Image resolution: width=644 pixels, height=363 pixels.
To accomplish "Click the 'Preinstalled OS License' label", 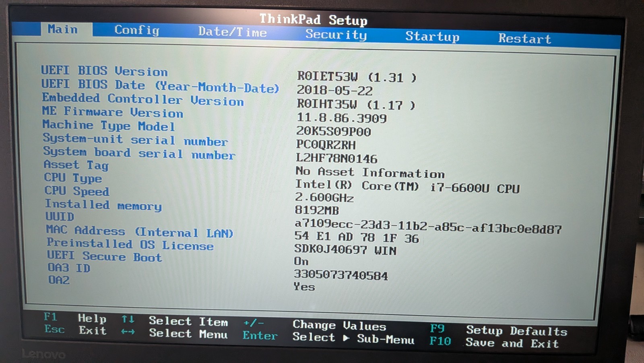I will pos(130,244).
